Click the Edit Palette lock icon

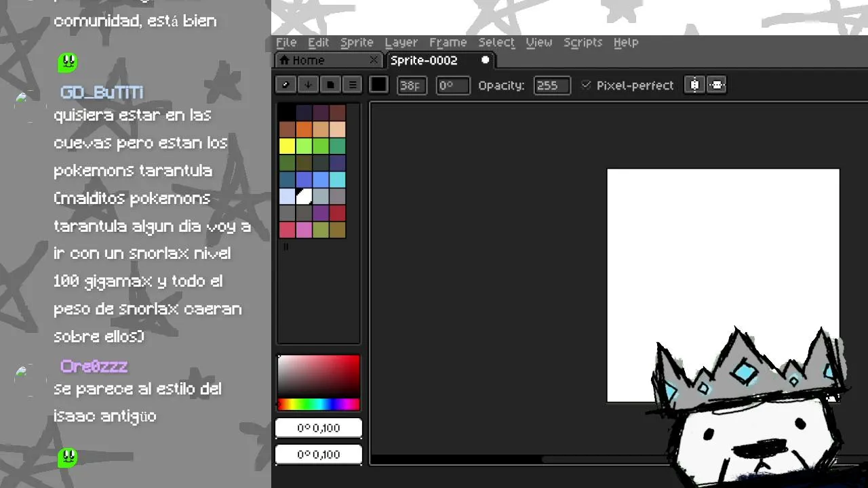[285, 85]
